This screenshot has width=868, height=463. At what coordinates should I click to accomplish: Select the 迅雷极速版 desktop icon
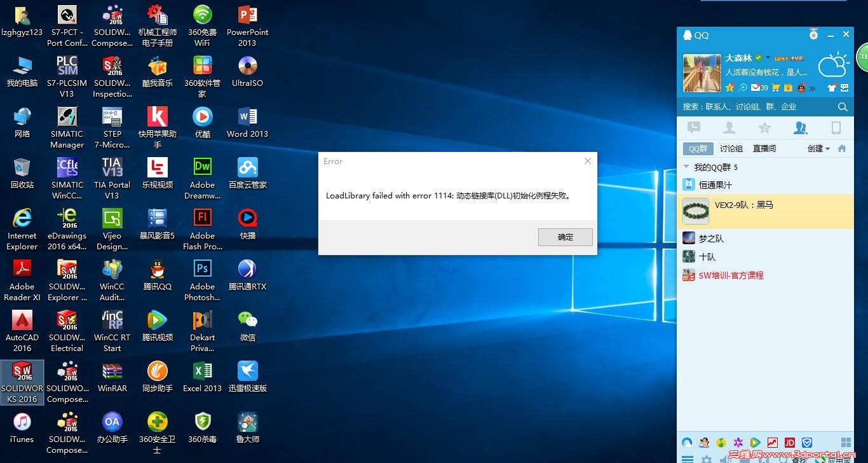tap(247, 377)
